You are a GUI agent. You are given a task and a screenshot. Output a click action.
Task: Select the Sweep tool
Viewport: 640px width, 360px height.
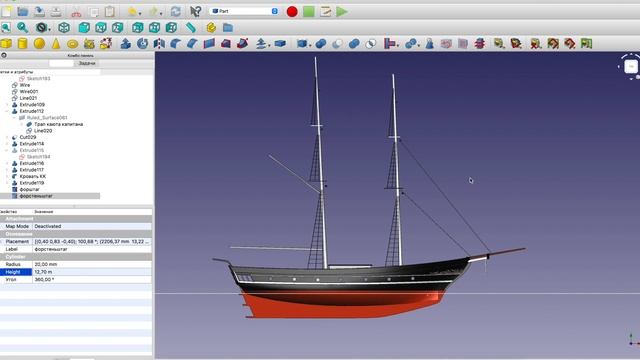pyautogui.click(x=242, y=44)
